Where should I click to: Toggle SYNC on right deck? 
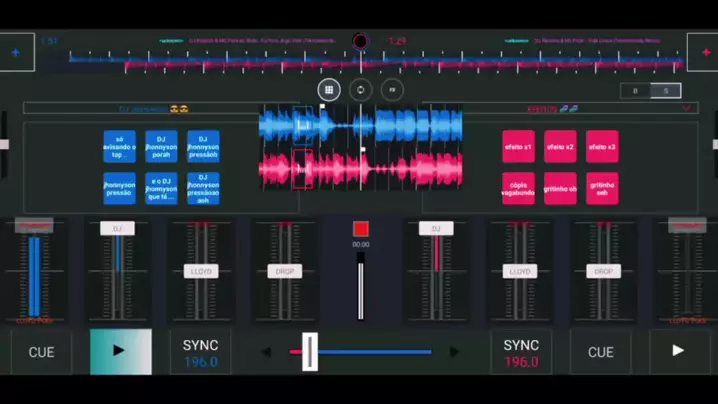pos(520,352)
